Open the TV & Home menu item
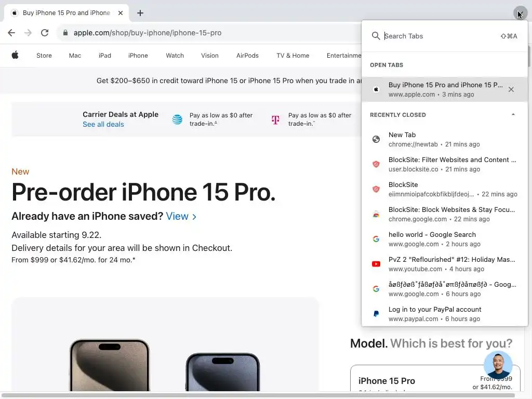The height and width of the screenshot is (399, 532). (293, 55)
